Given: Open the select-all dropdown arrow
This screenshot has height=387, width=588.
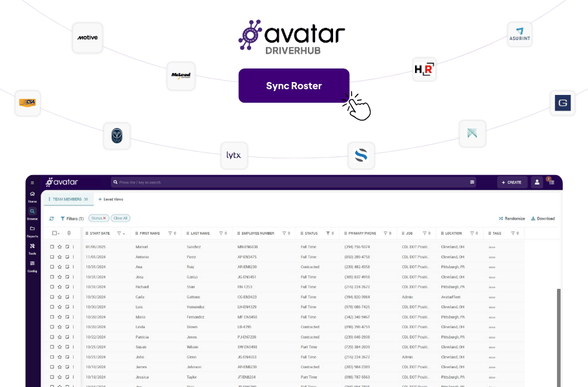Looking at the screenshot, I should click(59, 233).
